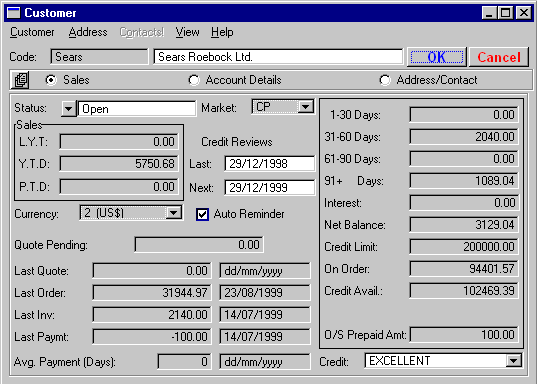Select the Address/Contact radio button
This screenshot has width=537, height=384.
click(x=385, y=80)
